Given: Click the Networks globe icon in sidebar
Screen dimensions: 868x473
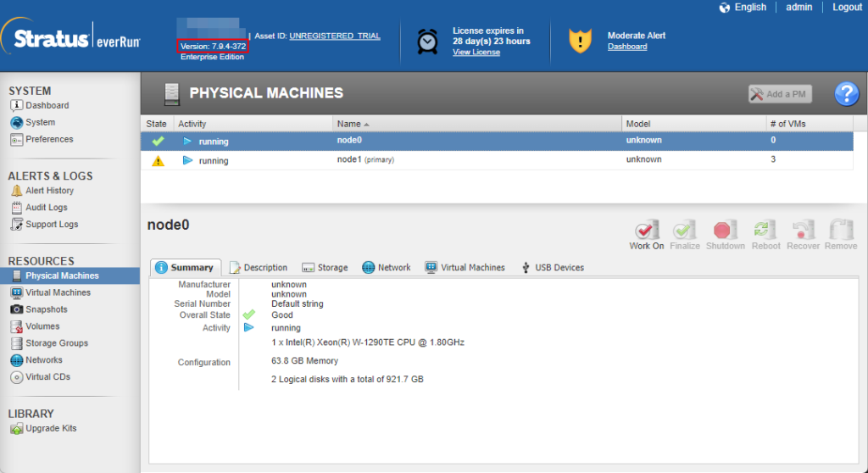Looking at the screenshot, I should [x=17, y=360].
